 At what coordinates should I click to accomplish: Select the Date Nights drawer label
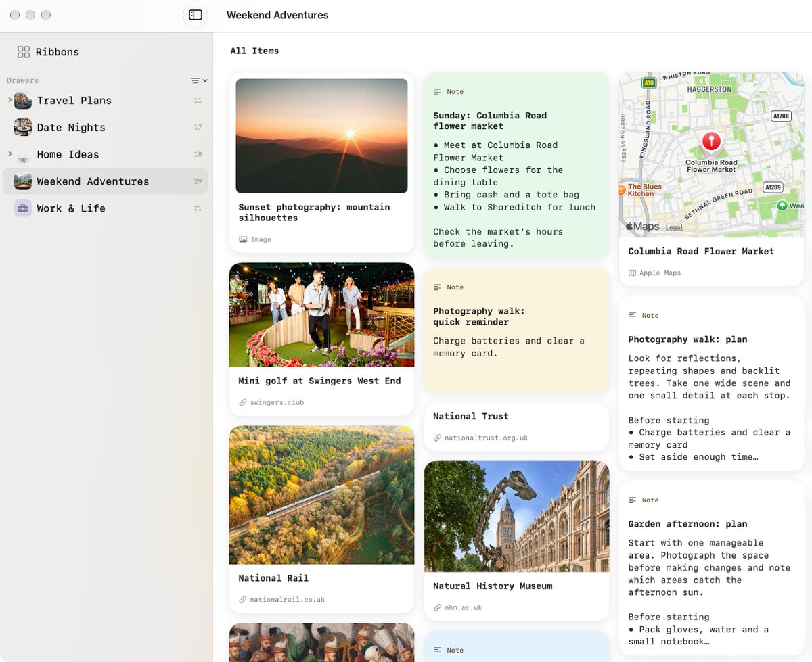71,127
